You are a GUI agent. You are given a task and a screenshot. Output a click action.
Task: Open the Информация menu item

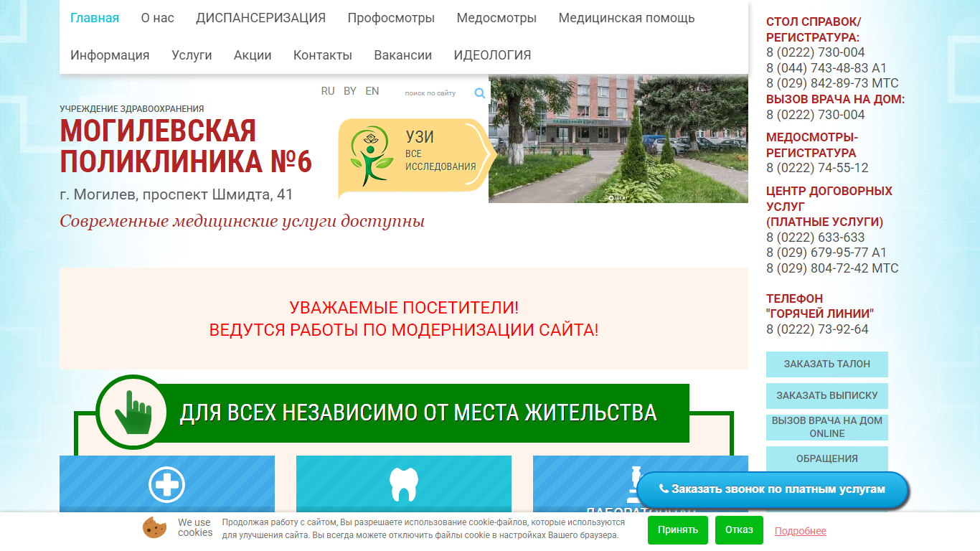(110, 55)
